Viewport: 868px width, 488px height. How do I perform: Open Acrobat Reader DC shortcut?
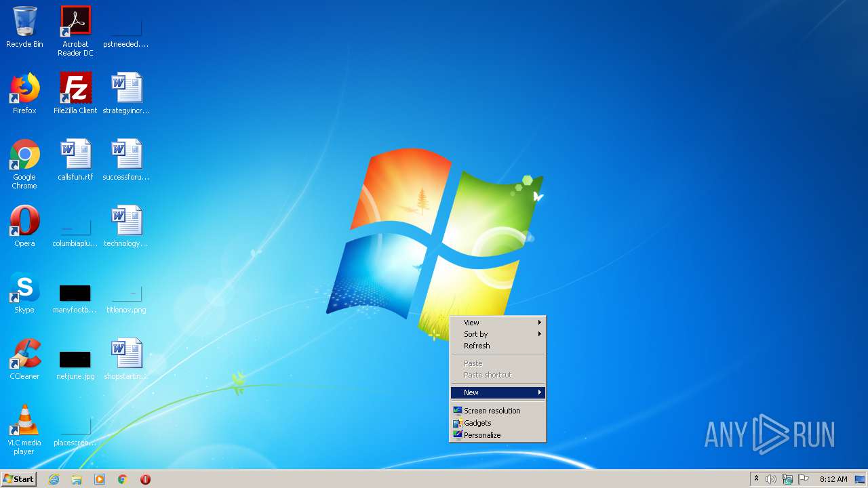coord(75,31)
